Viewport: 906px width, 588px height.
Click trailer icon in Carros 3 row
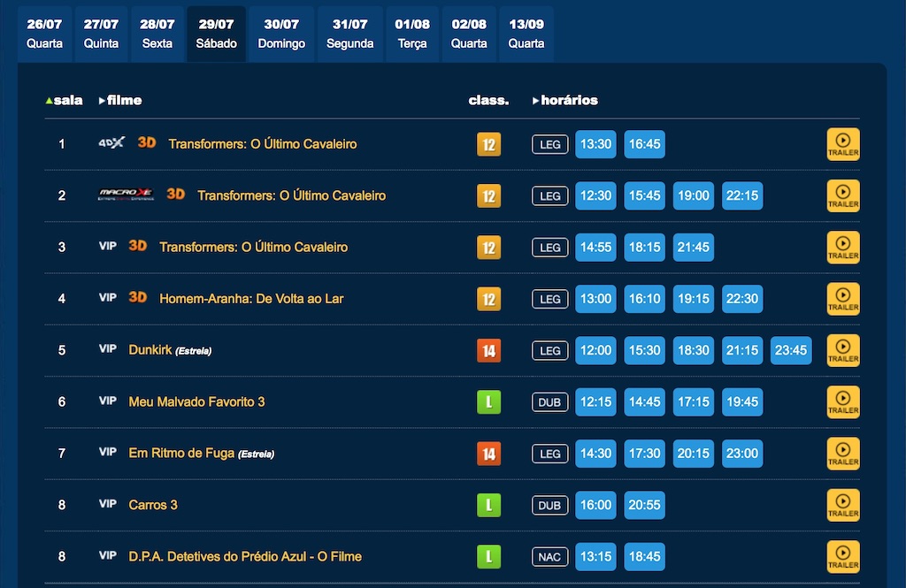(x=842, y=505)
